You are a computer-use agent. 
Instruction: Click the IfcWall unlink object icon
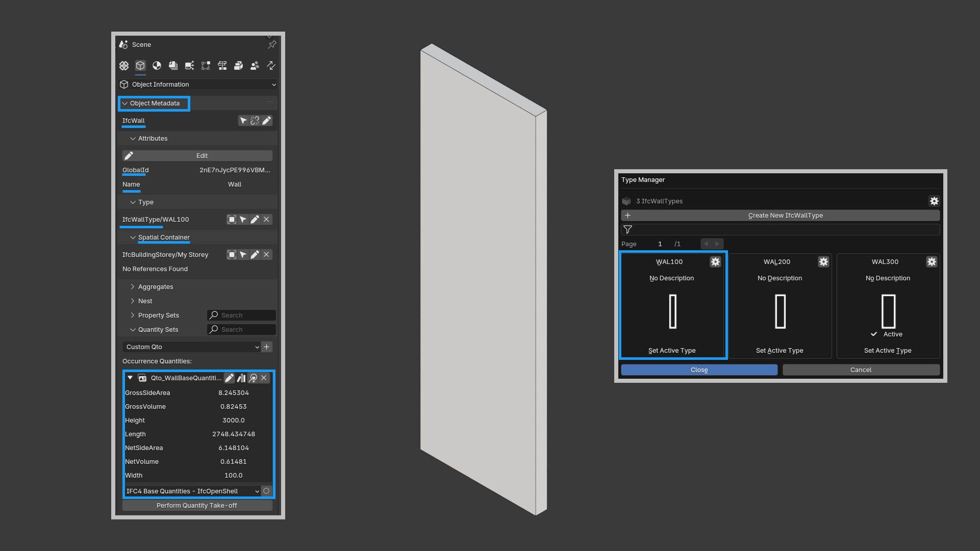[255, 121]
